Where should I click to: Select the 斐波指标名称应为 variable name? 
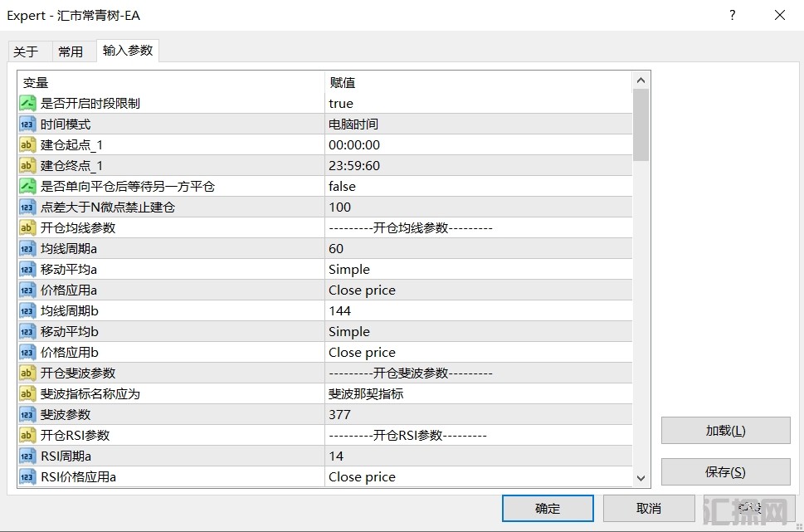click(90, 394)
